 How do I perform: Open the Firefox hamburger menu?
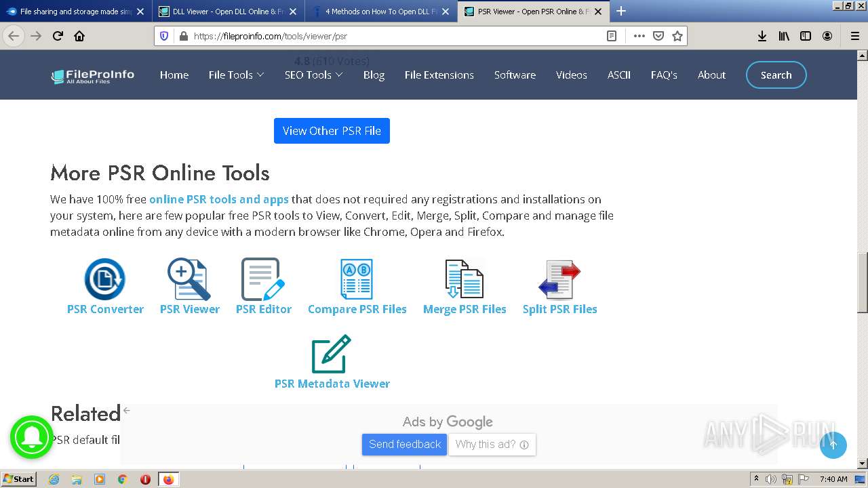click(855, 36)
